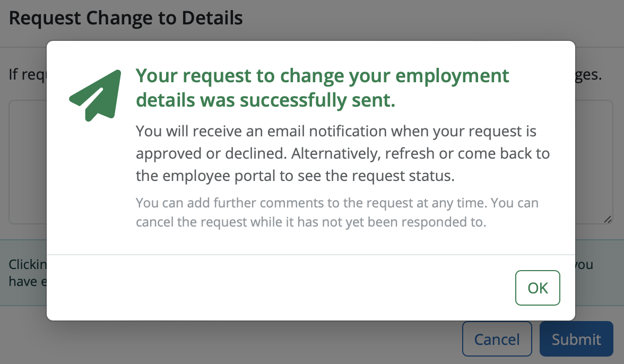Viewport: 624px width, 364px height.
Task: Click the partially hidden 'If requ' text
Action: pyautogui.click(x=28, y=75)
